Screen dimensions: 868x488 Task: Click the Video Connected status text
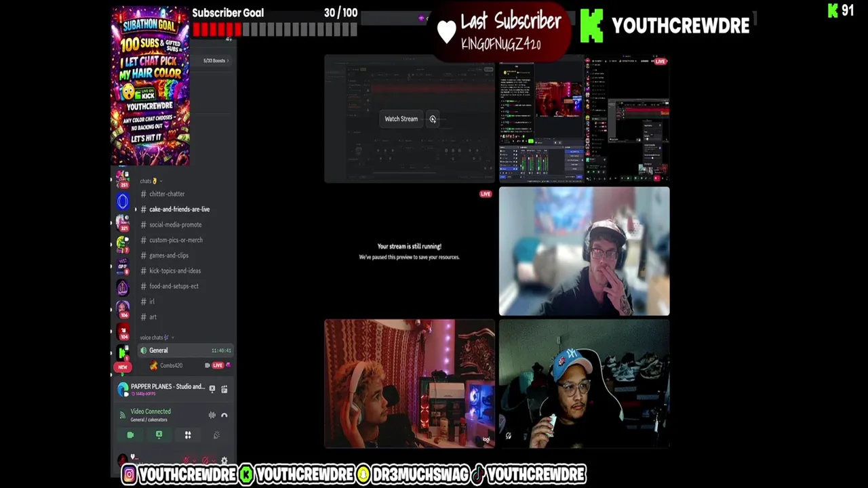click(x=151, y=411)
